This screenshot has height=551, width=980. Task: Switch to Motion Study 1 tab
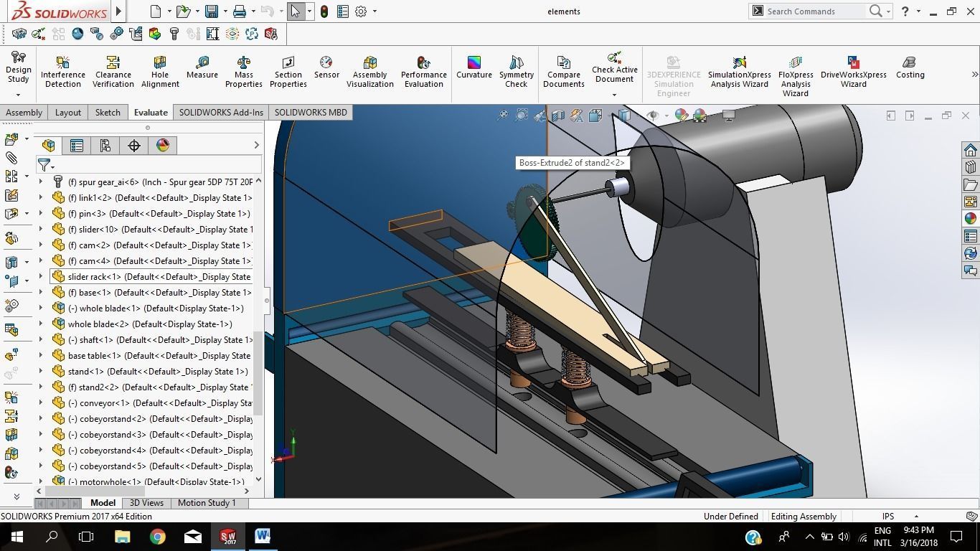(207, 503)
